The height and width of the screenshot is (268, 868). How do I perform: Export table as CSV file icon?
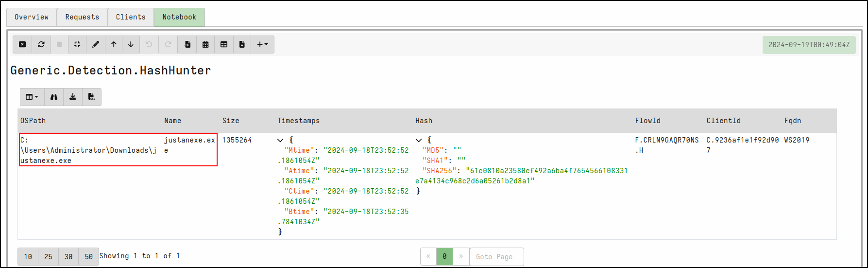tap(92, 97)
